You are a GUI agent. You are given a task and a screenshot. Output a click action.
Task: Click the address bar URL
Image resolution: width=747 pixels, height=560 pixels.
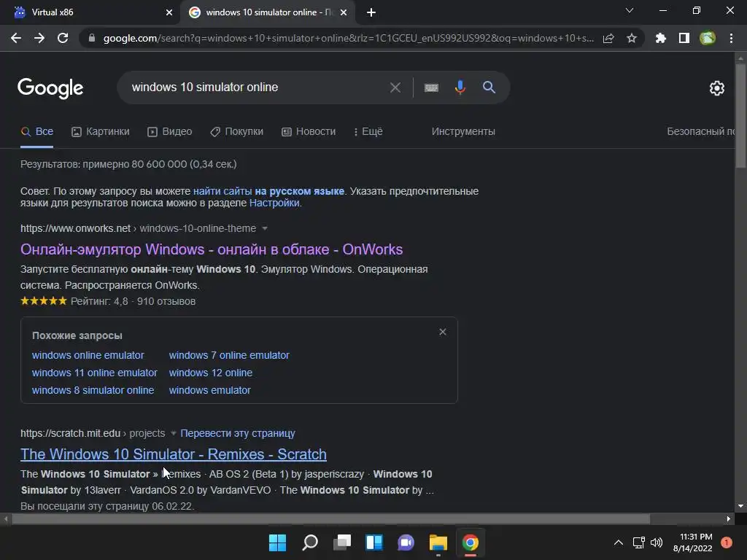point(348,38)
